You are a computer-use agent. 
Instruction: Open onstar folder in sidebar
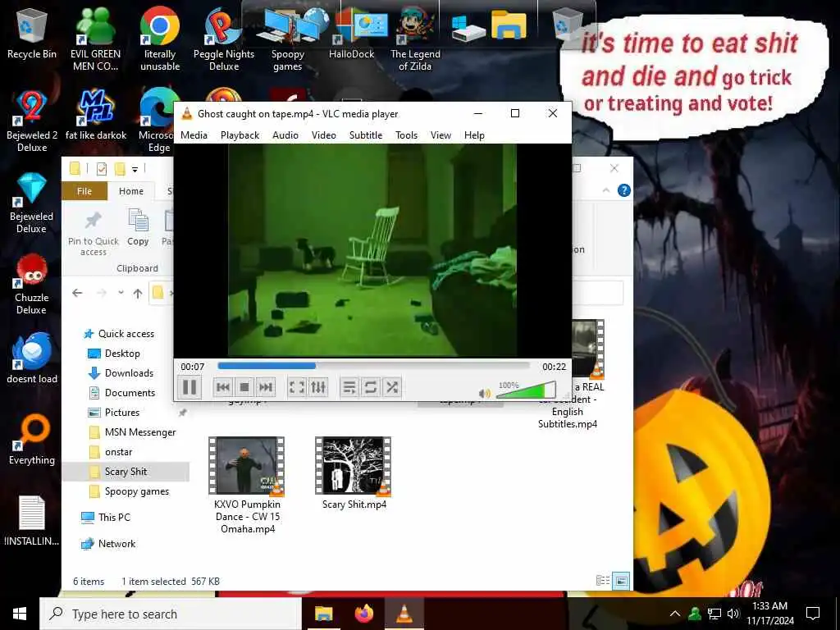[118, 452]
